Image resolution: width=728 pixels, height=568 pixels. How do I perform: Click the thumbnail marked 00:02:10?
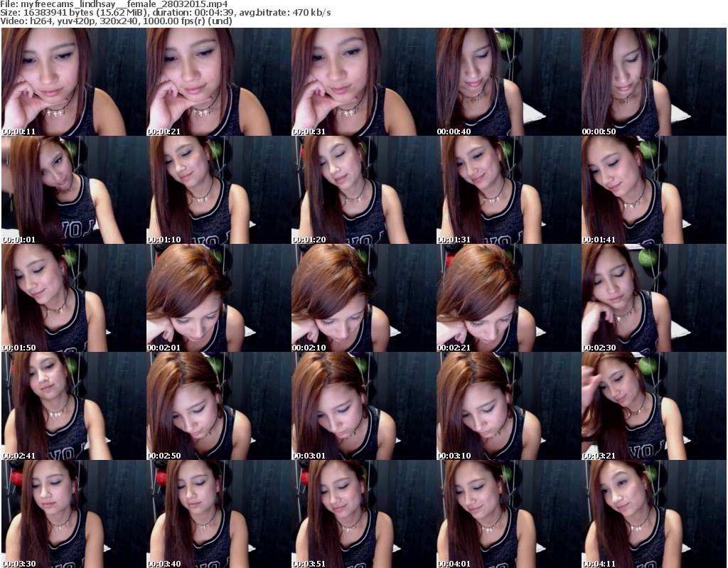[x=363, y=298]
